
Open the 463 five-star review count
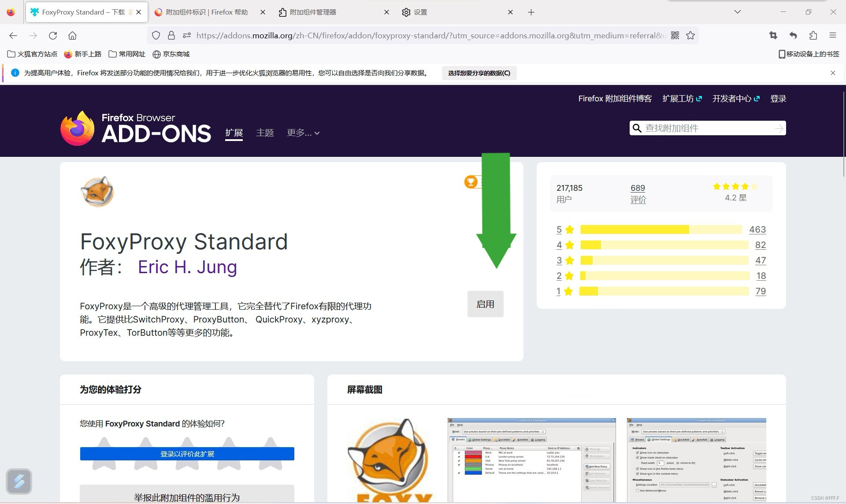[x=757, y=230]
